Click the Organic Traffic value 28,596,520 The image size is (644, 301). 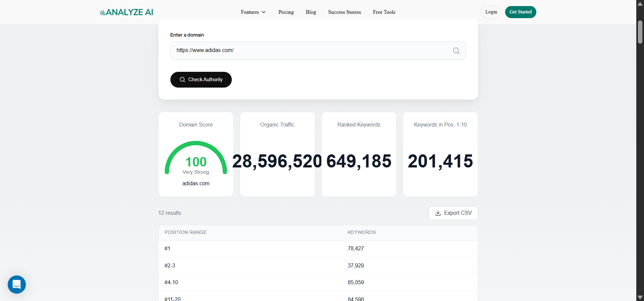click(x=277, y=161)
